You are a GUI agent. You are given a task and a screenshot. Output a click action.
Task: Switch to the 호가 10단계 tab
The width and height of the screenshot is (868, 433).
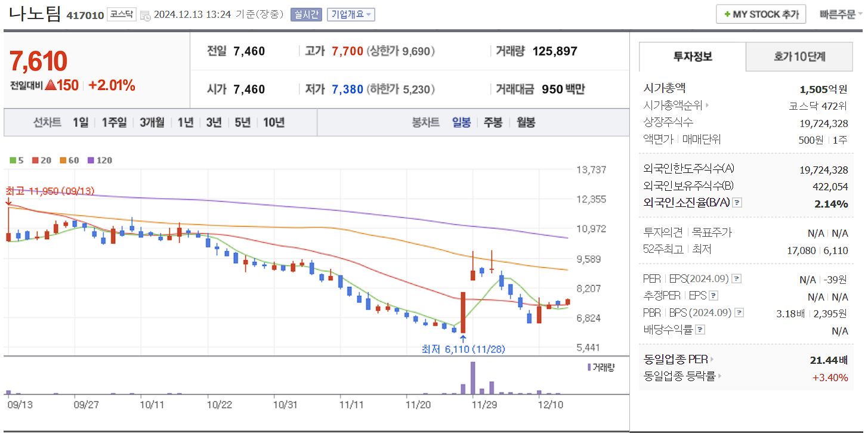(x=799, y=57)
